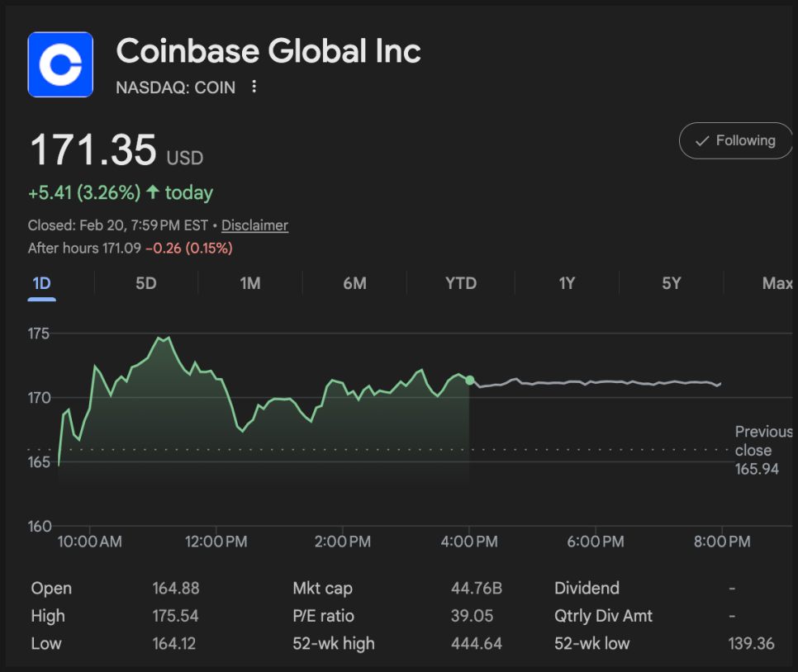Click the after-hours gray line on chart
The height and width of the screenshot is (672, 798).
595,382
